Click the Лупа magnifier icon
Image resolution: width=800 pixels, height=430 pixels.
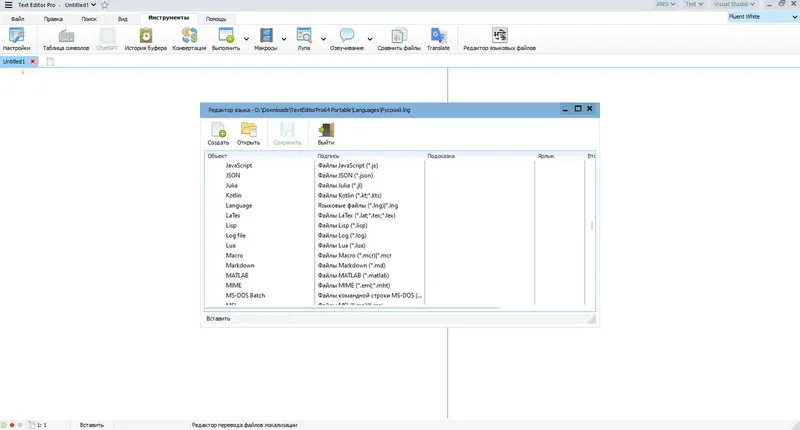click(x=304, y=35)
